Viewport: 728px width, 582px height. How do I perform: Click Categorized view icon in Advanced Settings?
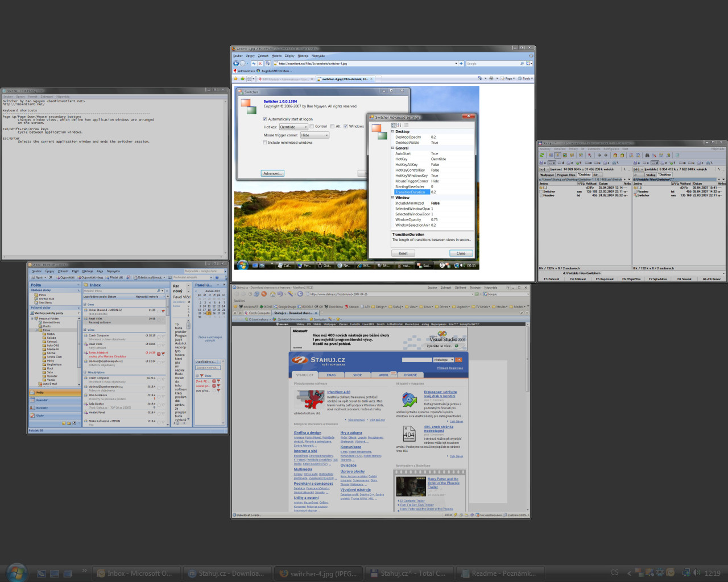(x=394, y=125)
